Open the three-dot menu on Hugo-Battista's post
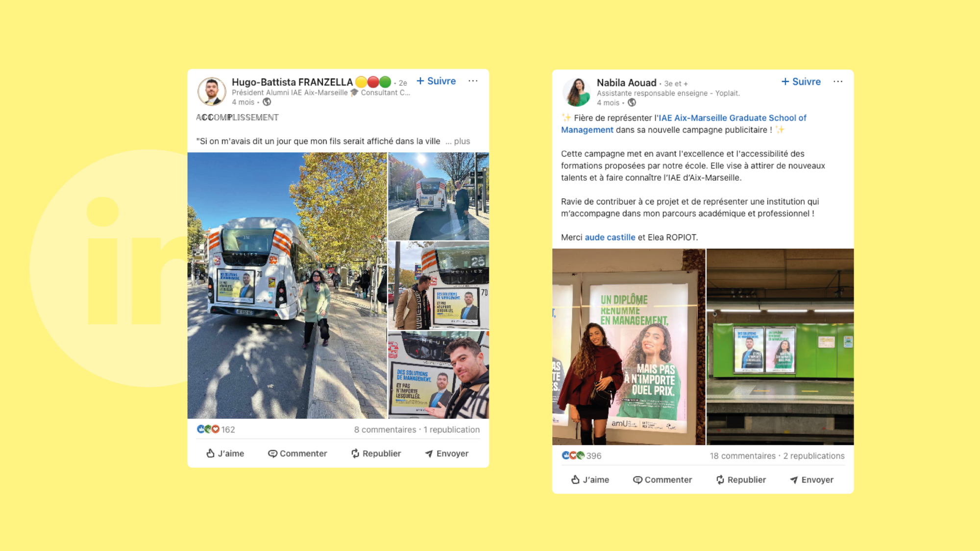 [473, 81]
